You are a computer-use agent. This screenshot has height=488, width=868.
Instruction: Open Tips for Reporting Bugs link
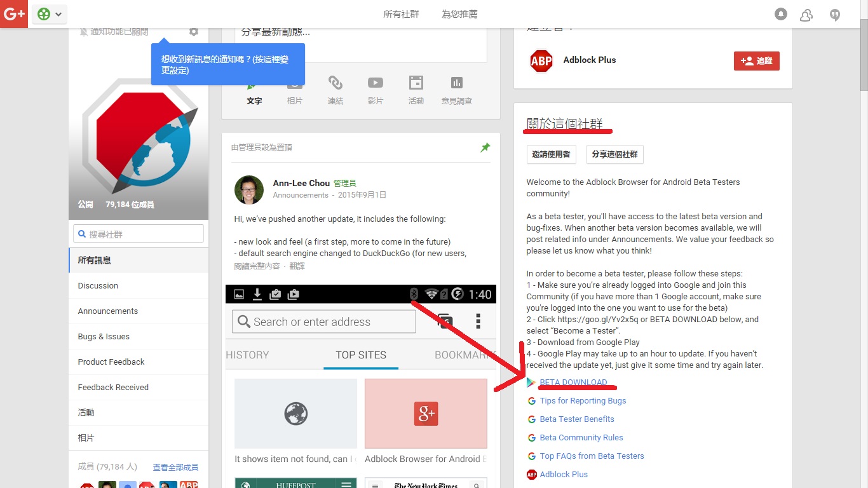pyautogui.click(x=583, y=400)
